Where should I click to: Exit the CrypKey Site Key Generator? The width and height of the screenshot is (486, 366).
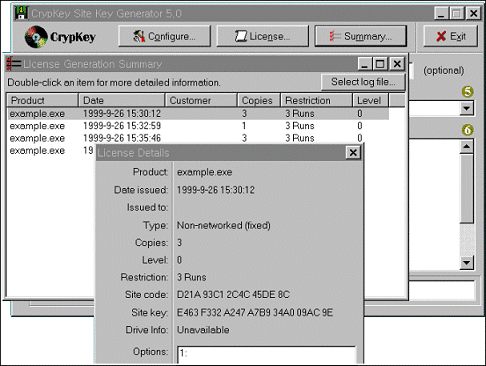point(450,36)
